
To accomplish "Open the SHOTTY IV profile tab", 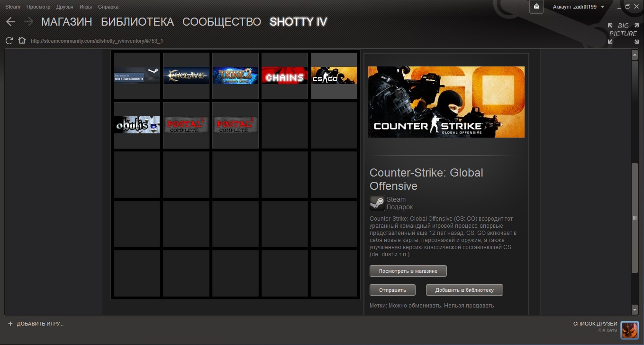I will (x=299, y=22).
